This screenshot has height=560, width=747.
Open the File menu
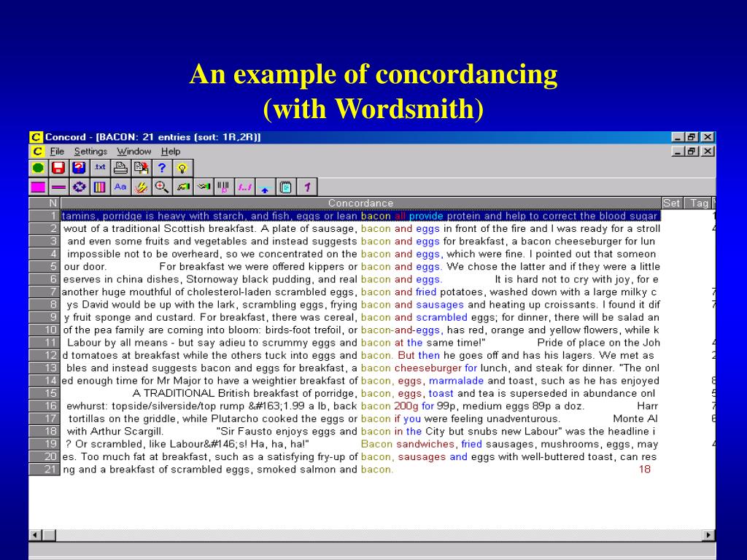point(57,152)
